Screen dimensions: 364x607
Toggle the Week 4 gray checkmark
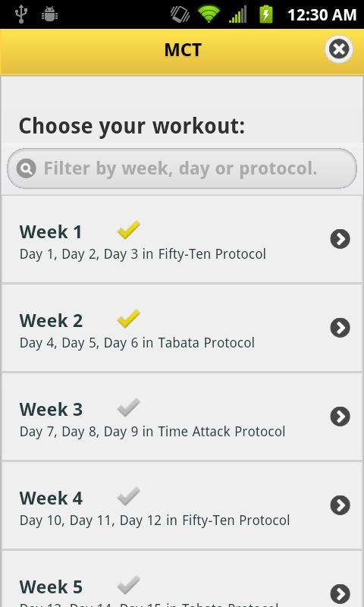pos(128,496)
